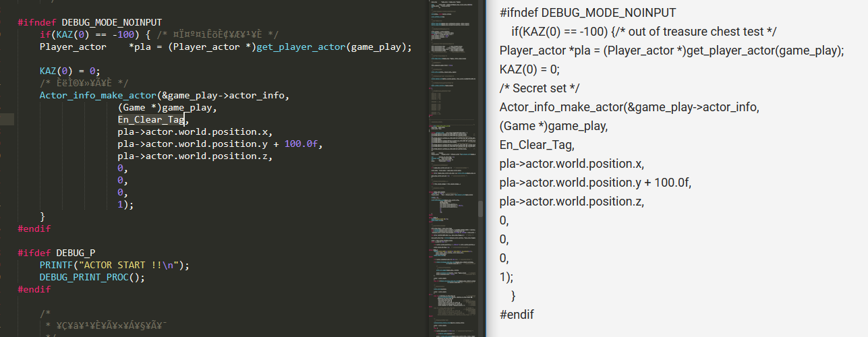
Task: Click 'pla->actor.world.position.z,' in the dark editor
Action: point(196,156)
